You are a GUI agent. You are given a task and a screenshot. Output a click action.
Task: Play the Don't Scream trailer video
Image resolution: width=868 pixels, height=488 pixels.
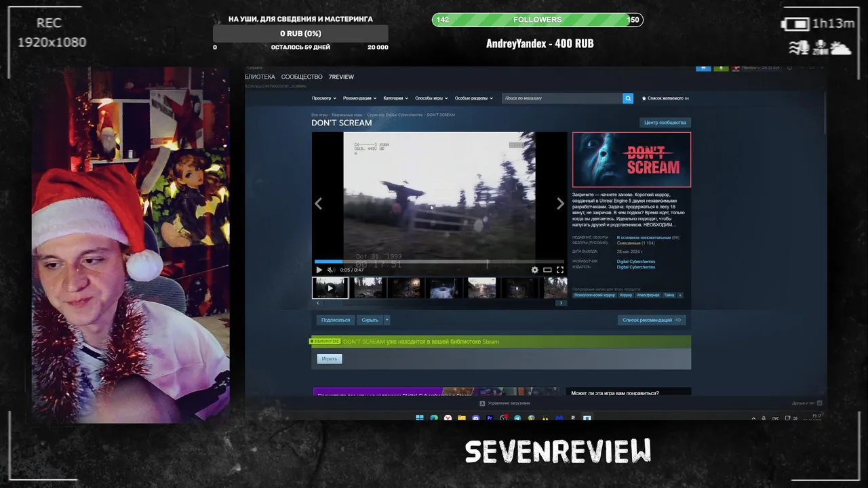pos(319,270)
